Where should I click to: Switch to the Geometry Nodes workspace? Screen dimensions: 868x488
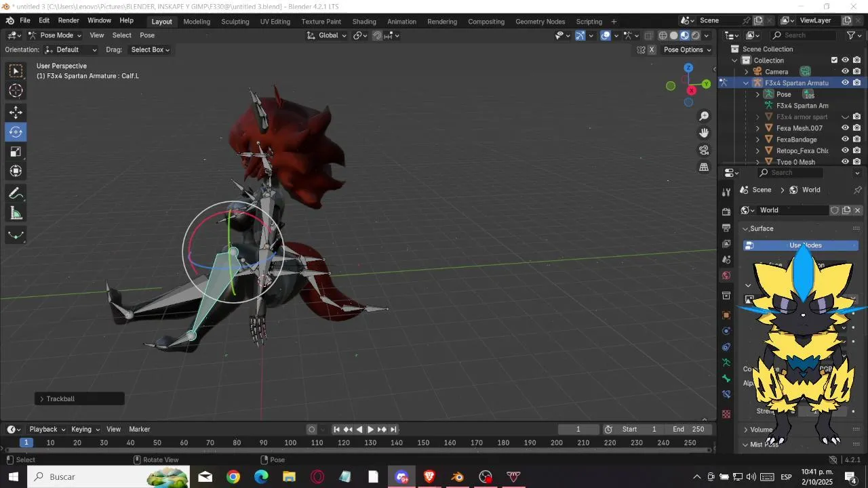540,21
